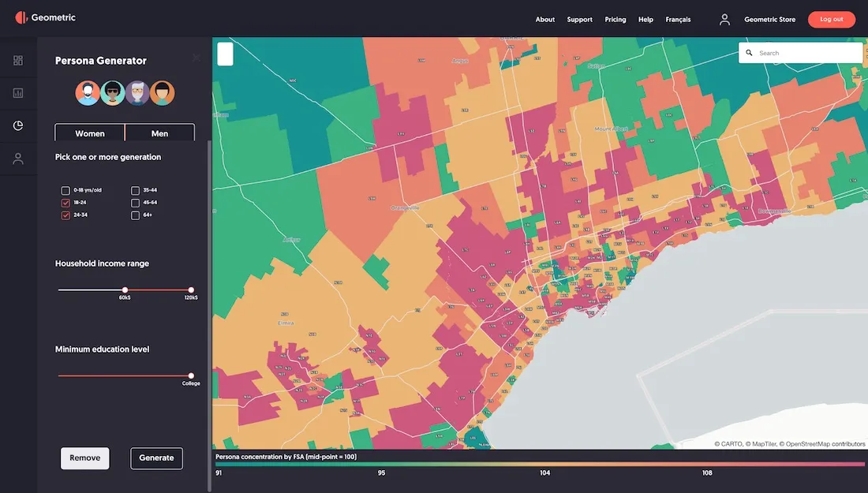The width and height of the screenshot is (868, 493).
Task: Click the user account icon in header
Action: tap(724, 20)
